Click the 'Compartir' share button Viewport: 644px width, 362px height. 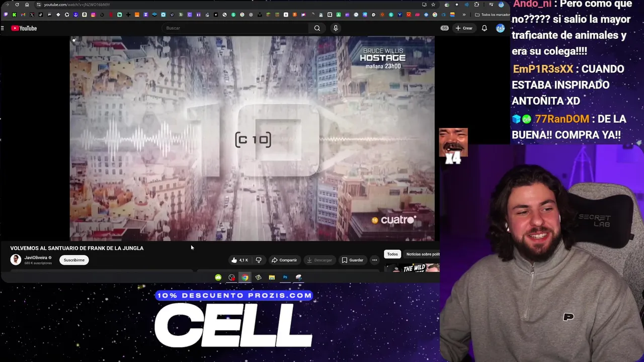284,260
